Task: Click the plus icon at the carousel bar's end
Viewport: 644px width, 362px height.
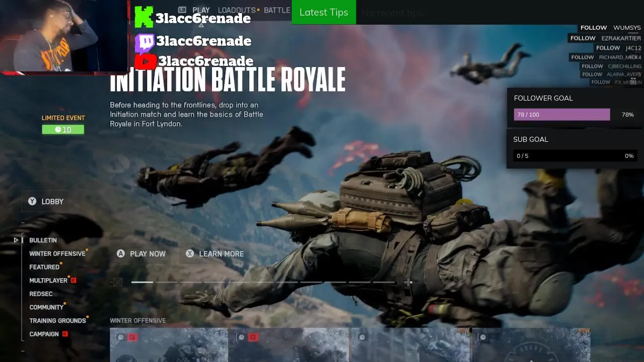Action: coord(409,282)
